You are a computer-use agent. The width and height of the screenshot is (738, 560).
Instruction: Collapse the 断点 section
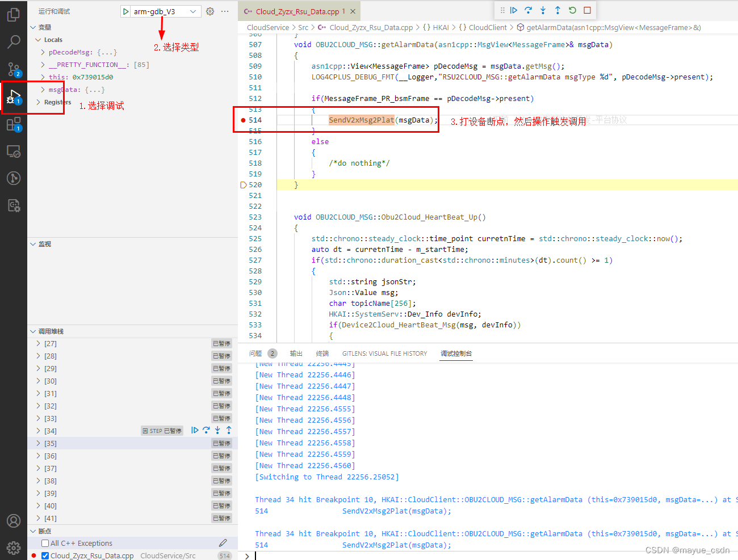click(33, 531)
